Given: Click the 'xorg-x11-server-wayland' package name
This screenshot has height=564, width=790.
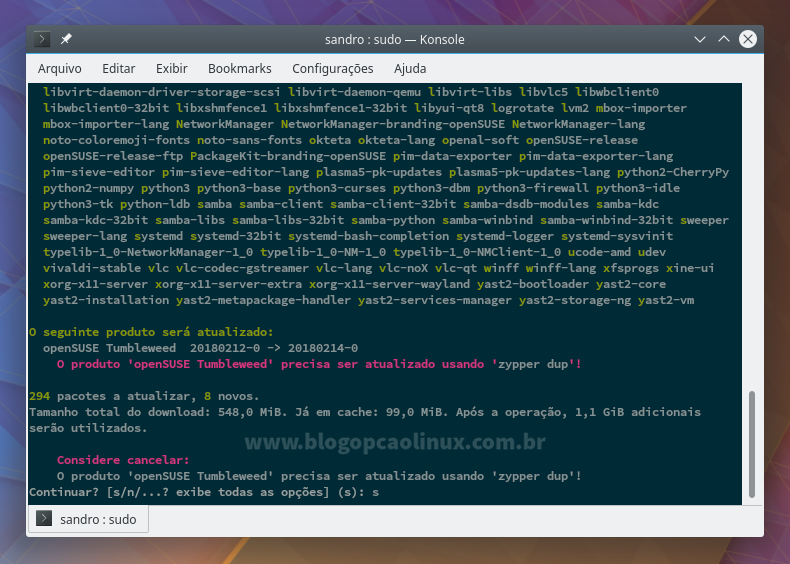Looking at the screenshot, I should [389, 284].
